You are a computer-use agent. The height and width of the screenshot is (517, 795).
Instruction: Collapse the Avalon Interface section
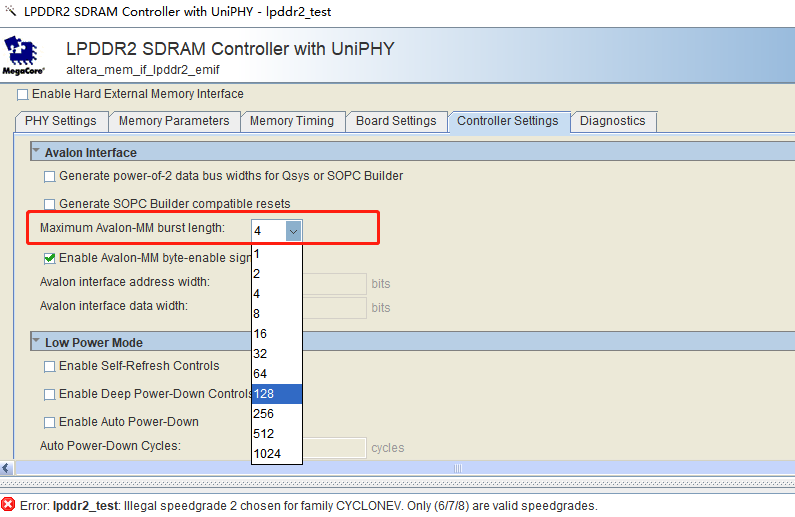[36, 151]
